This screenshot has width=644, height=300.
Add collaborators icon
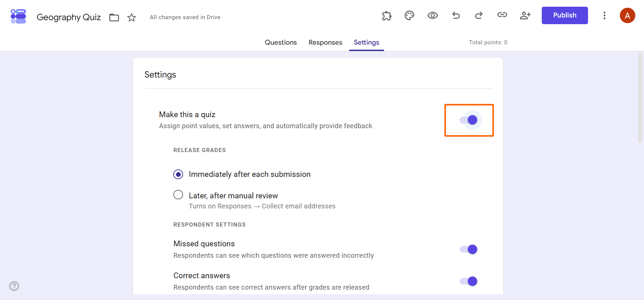tap(525, 15)
